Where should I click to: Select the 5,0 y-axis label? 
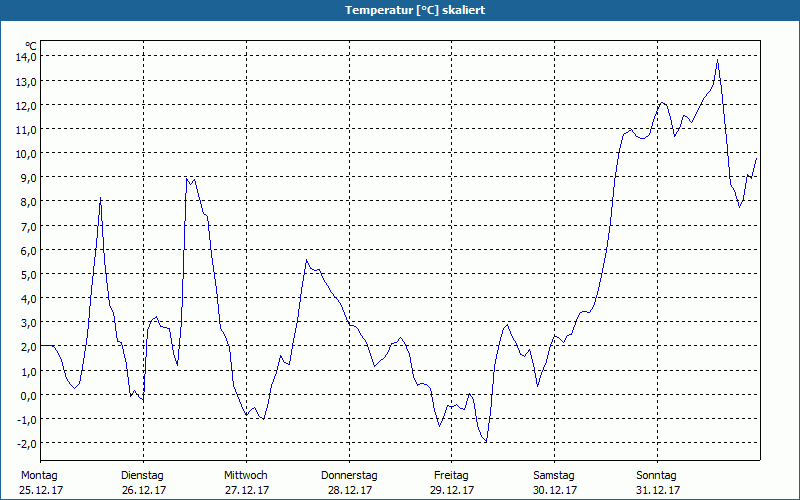point(28,274)
